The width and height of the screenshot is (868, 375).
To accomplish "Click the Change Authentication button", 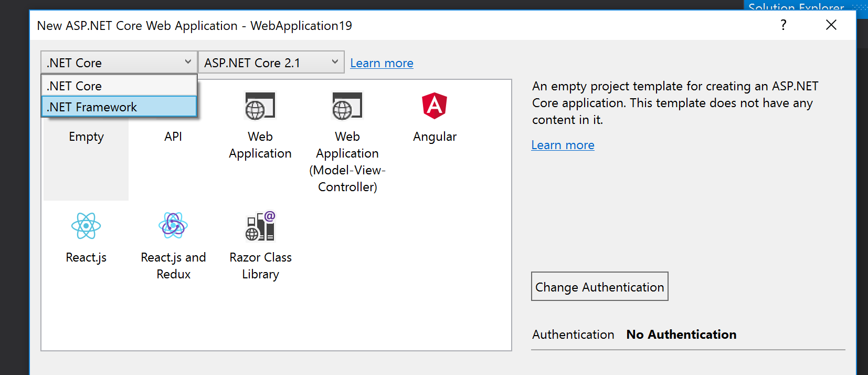I will click(600, 286).
